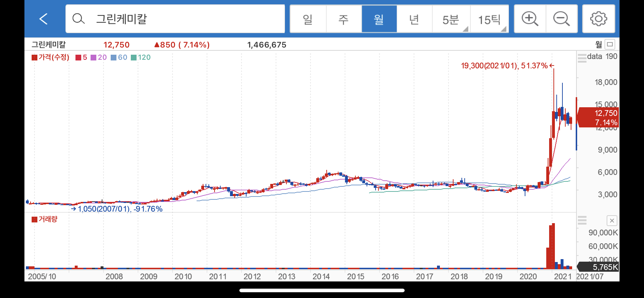
Task: Toggle the 60-period moving average legend
Action: pos(119,57)
